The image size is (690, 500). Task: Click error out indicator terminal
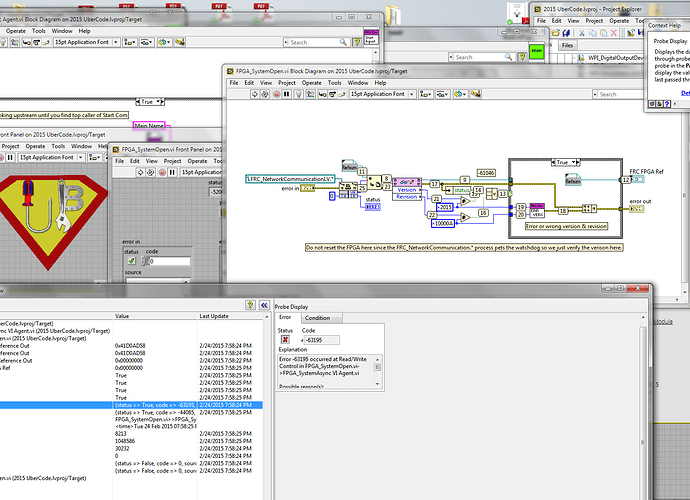point(637,209)
